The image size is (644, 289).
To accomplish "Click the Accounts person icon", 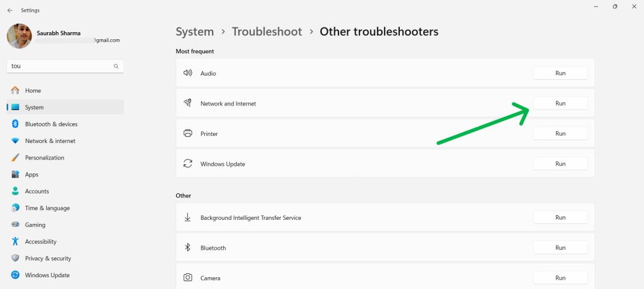I will point(15,191).
